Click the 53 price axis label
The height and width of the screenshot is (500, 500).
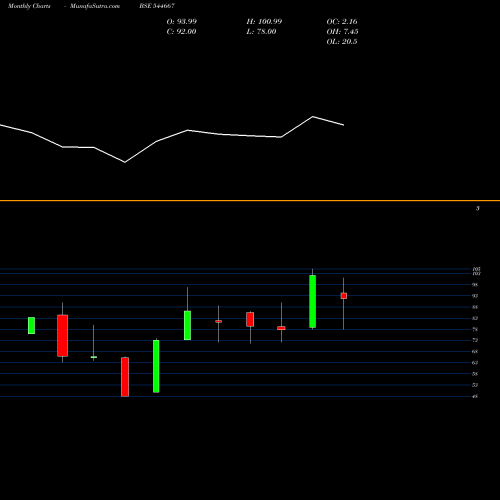coord(475,385)
